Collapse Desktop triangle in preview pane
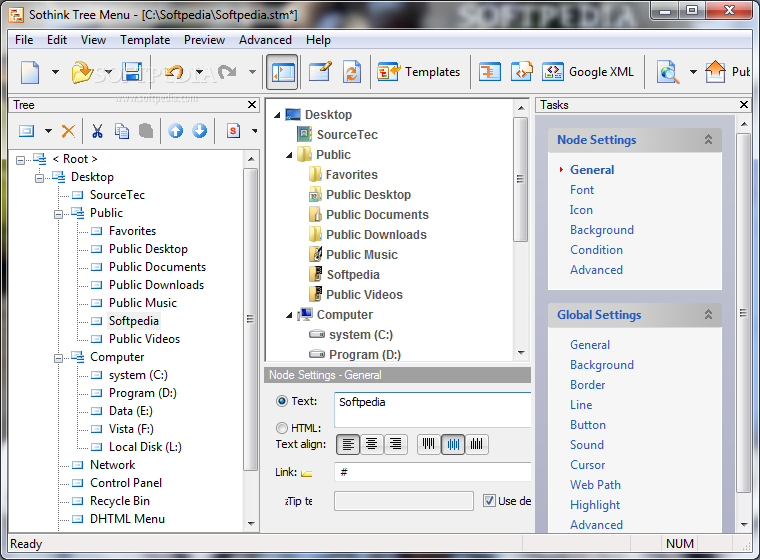The image size is (760, 560). point(277,115)
